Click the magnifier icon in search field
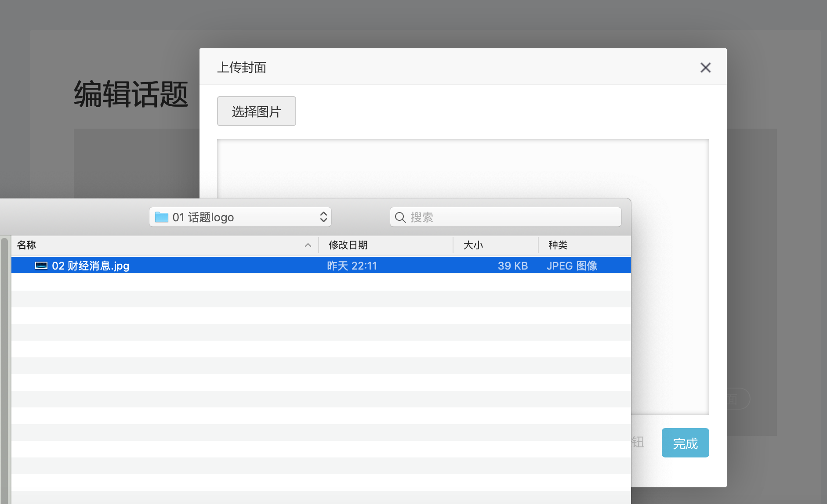 click(400, 217)
